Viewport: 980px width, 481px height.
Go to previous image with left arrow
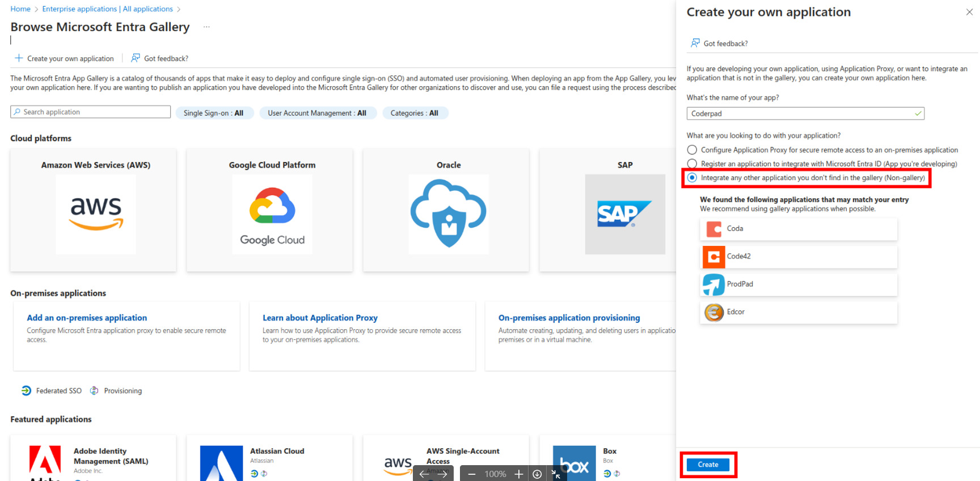(x=424, y=474)
